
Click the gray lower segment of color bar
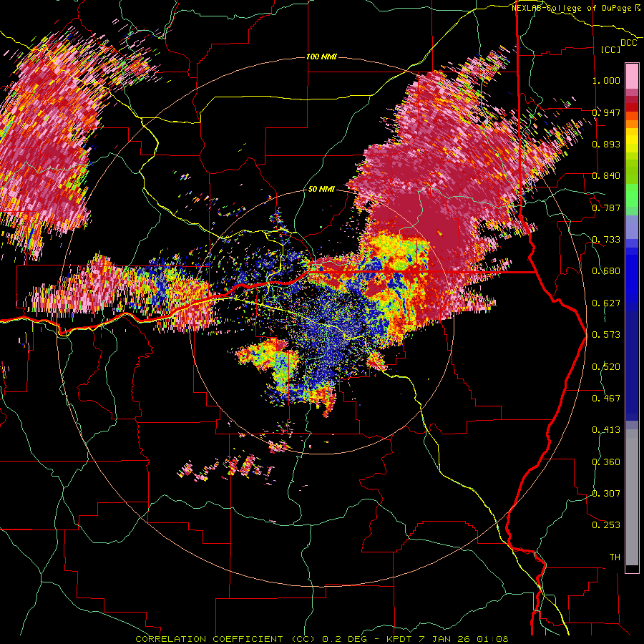pyautogui.click(x=632, y=497)
